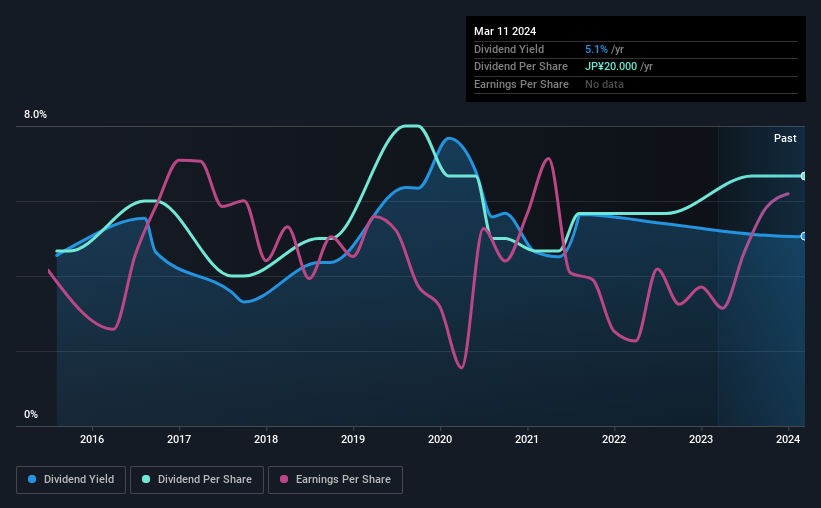Click the No data earnings value

604,84
